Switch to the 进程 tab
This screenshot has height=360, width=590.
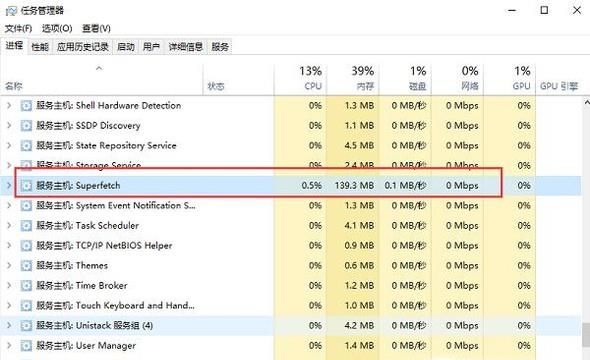coord(14,46)
